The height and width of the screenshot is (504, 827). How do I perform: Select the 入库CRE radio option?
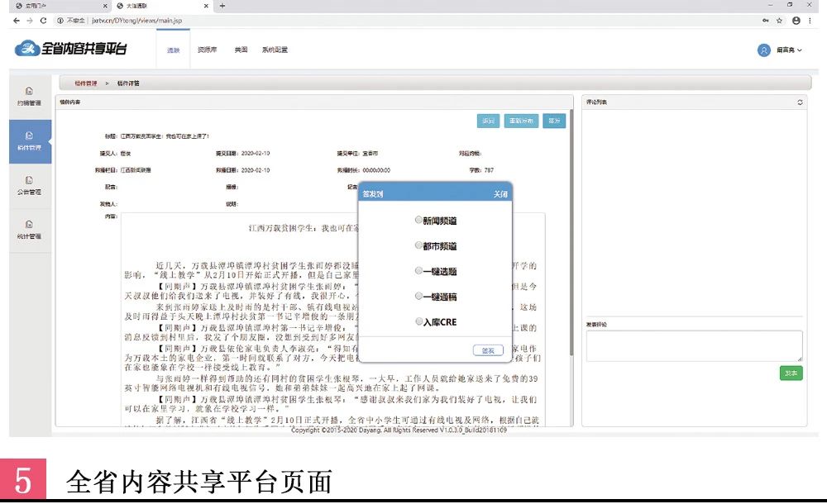tap(418, 321)
